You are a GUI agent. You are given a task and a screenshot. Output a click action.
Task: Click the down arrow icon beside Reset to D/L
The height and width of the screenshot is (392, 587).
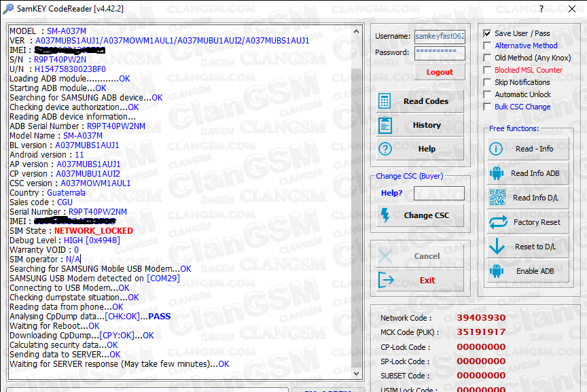coord(497,247)
